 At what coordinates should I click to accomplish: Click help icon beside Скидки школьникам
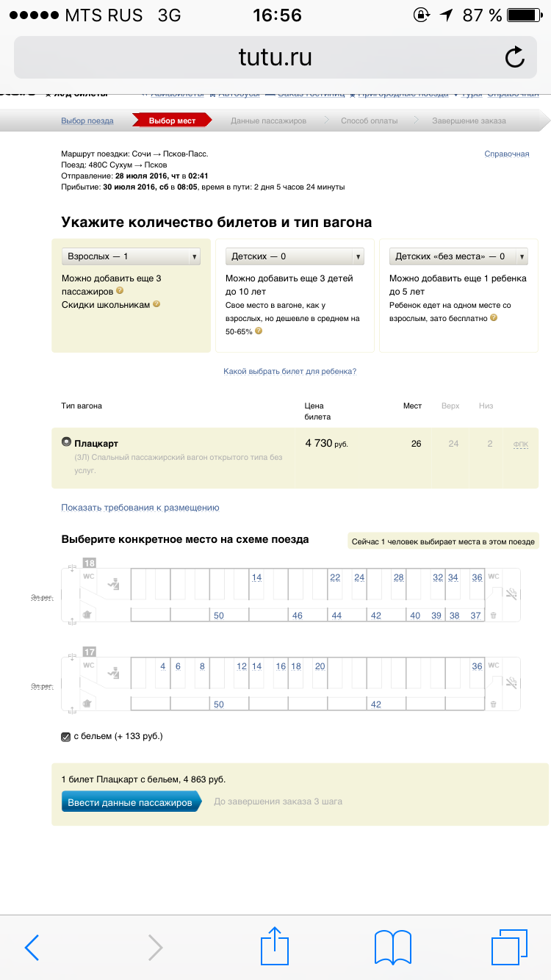coord(156,304)
